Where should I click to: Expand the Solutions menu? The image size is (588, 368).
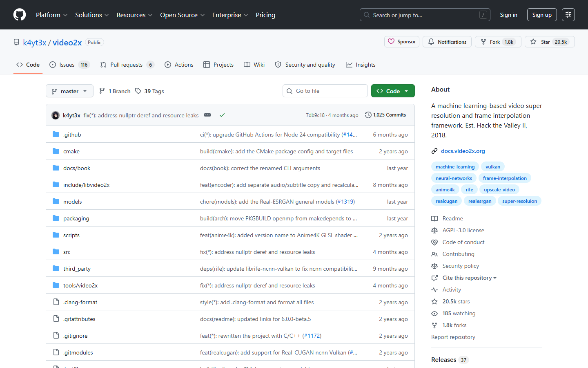92,15
